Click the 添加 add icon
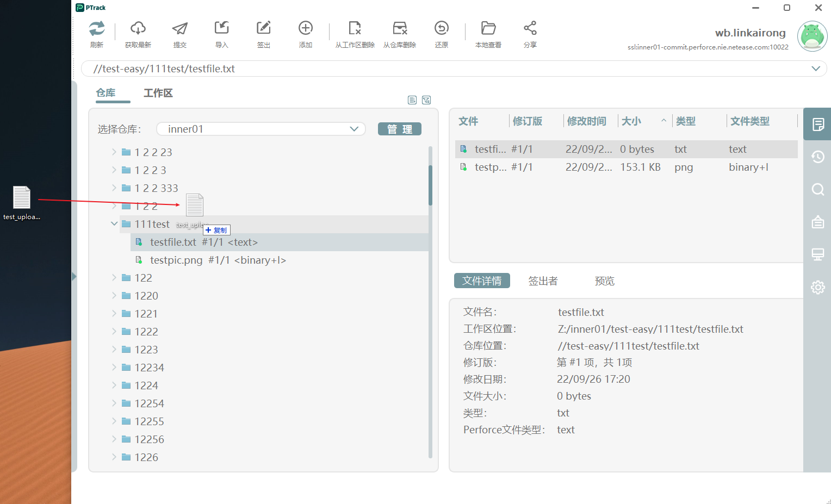The height and width of the screenshot is (504, 831). pos(306,28)
